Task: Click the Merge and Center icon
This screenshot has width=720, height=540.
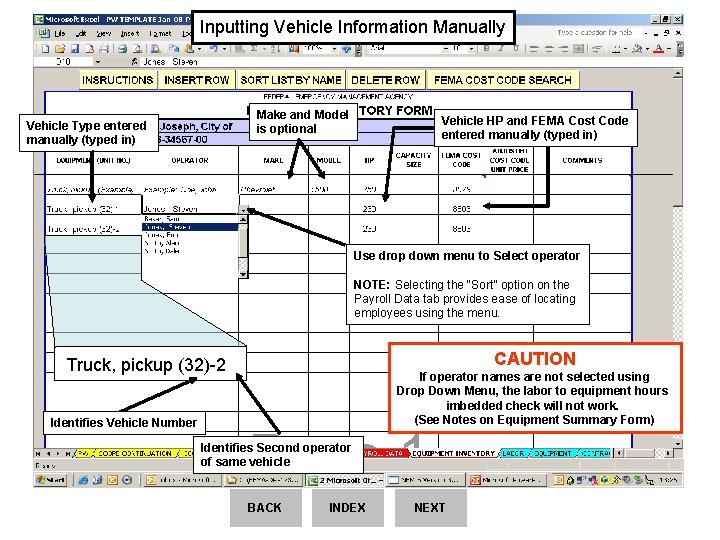Action: click(x=579, y=49)
